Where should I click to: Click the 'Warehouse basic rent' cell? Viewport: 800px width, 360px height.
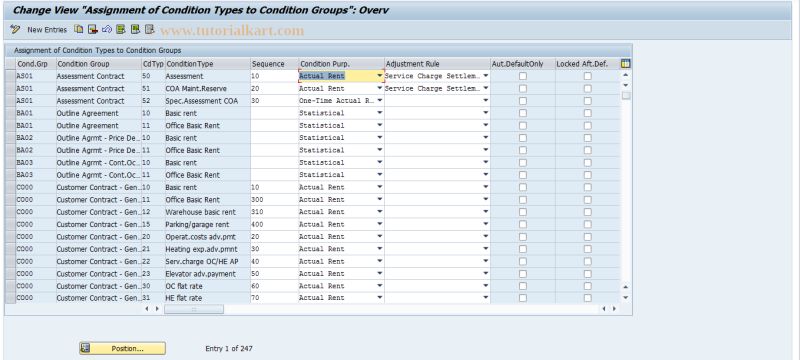207,212
